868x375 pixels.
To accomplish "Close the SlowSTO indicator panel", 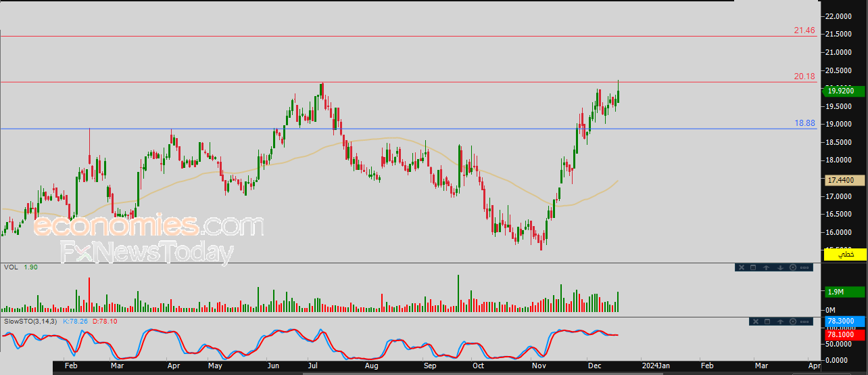I will [755, 322].
